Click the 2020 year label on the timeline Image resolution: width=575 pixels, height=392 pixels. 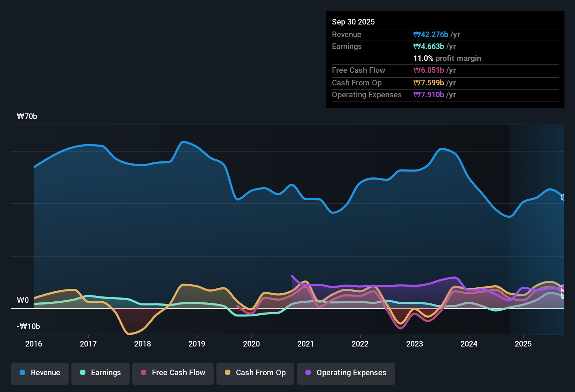point(251,344)
